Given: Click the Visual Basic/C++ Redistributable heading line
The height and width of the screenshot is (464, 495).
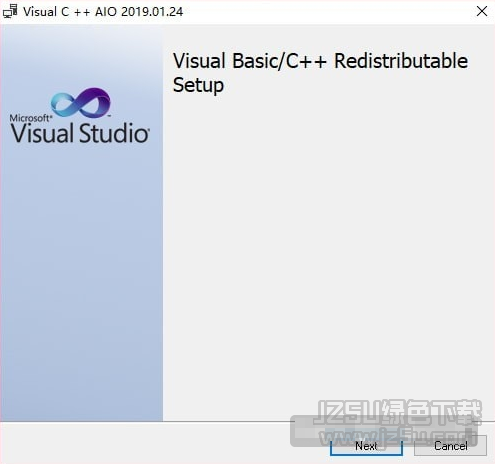Looking at the screenshot, I should (x=320, y=61).
